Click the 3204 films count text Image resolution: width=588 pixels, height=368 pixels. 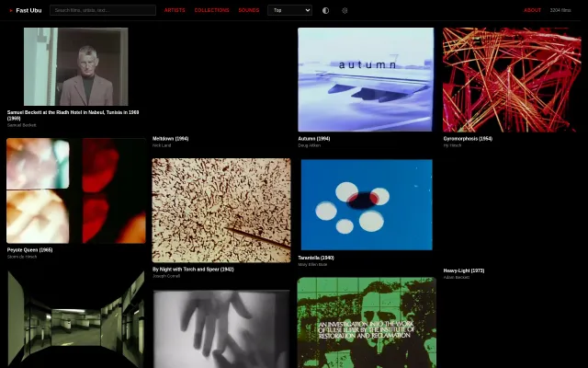(560, 10)
